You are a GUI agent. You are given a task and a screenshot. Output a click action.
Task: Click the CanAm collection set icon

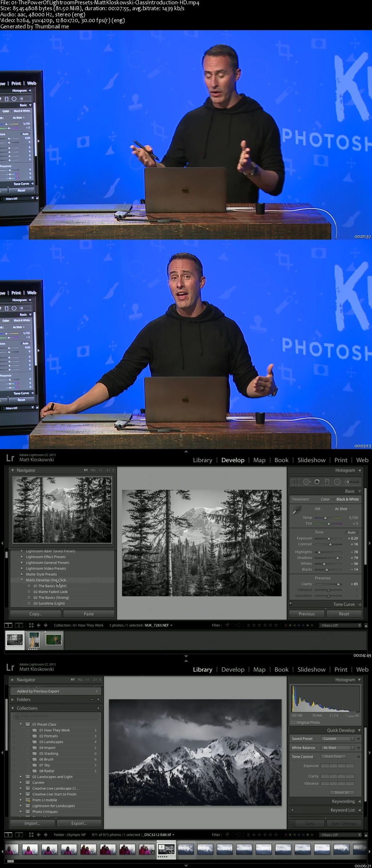pyautogui.click(x=28, y=783)
